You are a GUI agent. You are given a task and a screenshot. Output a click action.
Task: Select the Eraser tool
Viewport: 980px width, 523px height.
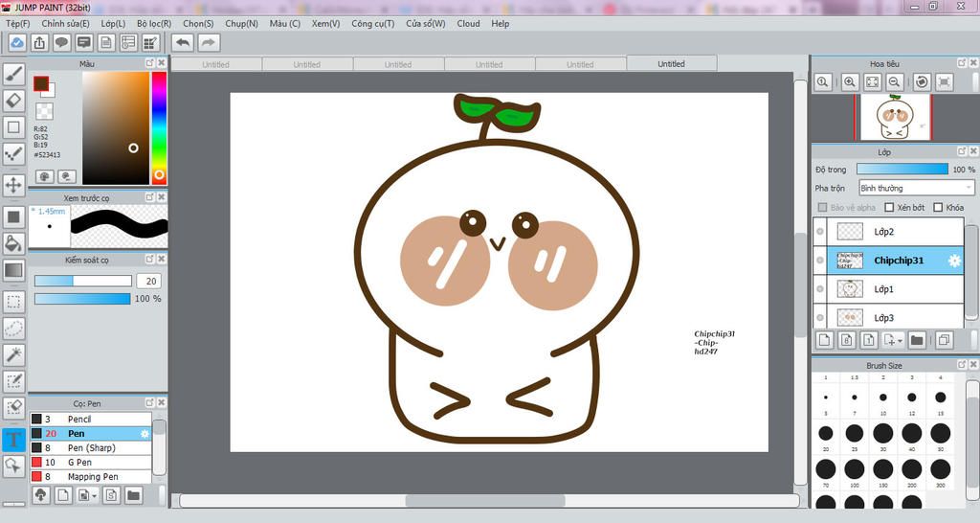13,101
